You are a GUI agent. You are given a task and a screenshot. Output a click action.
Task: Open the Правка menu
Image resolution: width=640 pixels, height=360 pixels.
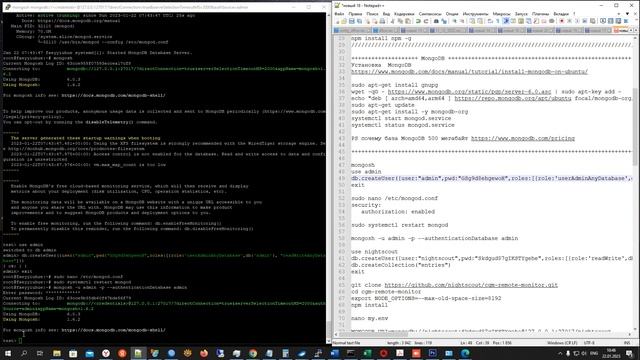355,14
